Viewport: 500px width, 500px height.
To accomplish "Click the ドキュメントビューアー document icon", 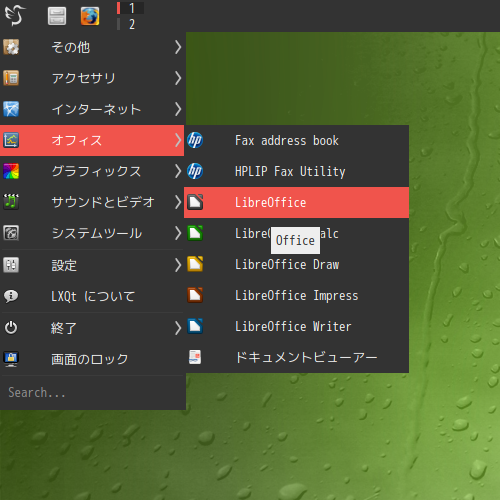I will 195,357.
